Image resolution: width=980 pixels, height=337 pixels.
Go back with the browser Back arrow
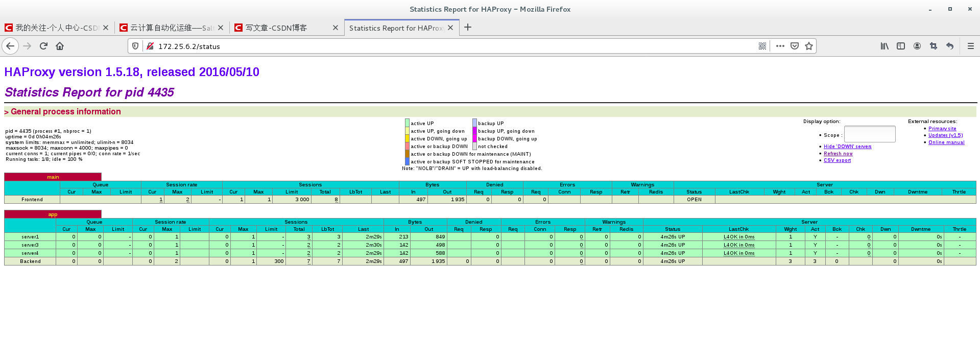[10, 46]
